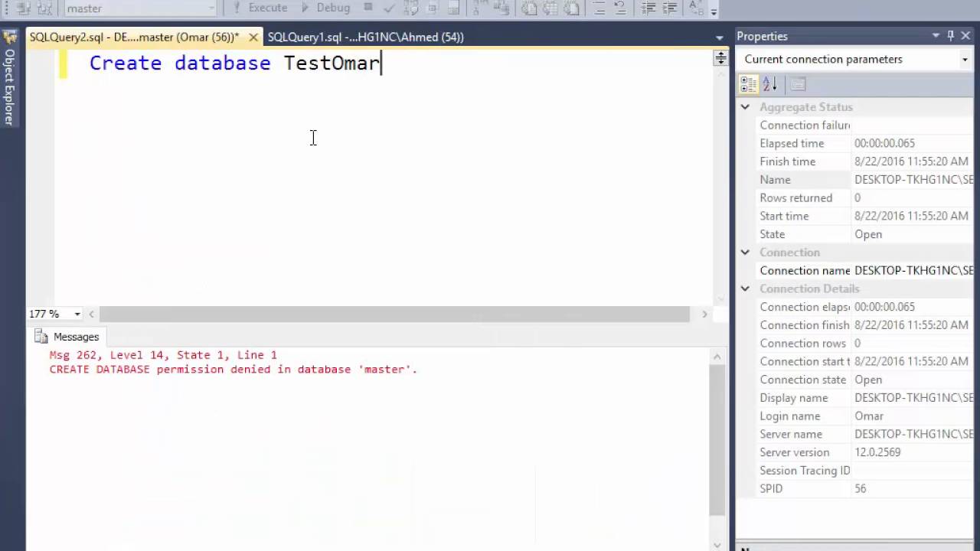Switch Properties to Categorized view
Screen dimensions: 980x551
tap(749, 84)
